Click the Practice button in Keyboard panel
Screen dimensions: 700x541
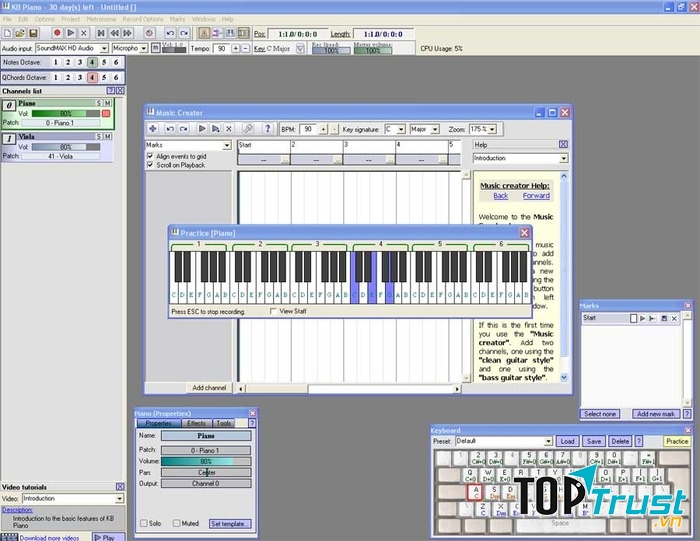point(677,441)
